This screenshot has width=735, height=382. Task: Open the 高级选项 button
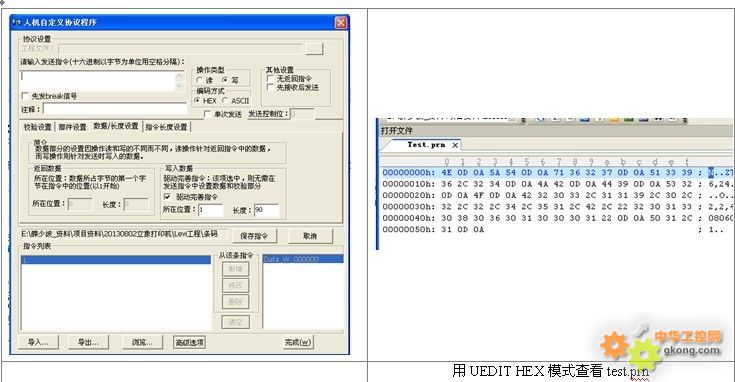[189, 342]
